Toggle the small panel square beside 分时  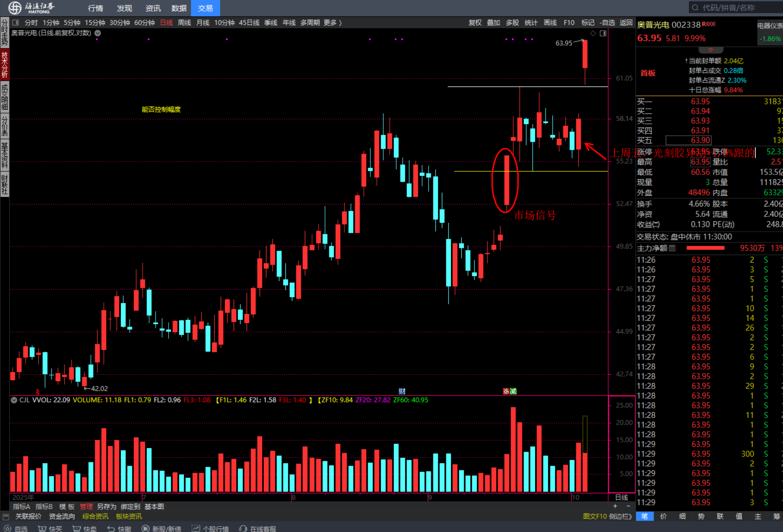(15, 23)
